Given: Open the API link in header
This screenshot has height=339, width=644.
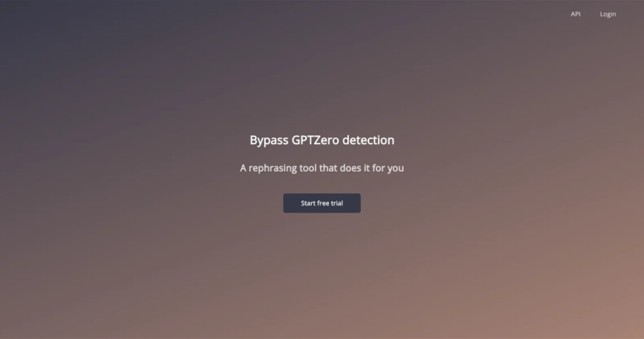Looking at the screenshot, I should pyautogui.click(x=575, y=14).
